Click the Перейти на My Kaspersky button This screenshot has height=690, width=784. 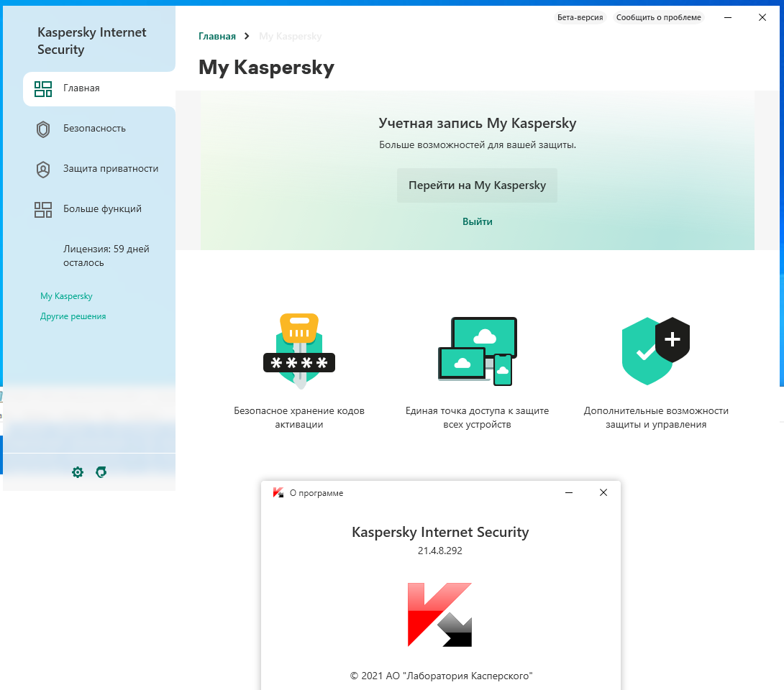pos(477,185)
